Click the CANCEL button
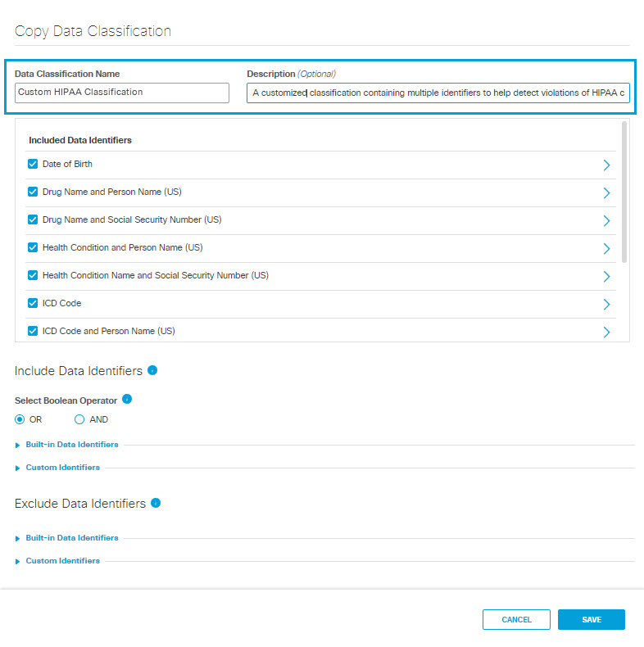This screenshot has height=647, width=644. [x=516, y=619]
